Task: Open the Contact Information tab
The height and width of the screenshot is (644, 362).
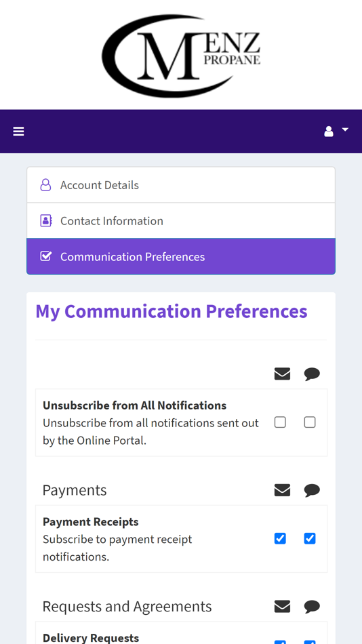Action: [x=181, y=220]
